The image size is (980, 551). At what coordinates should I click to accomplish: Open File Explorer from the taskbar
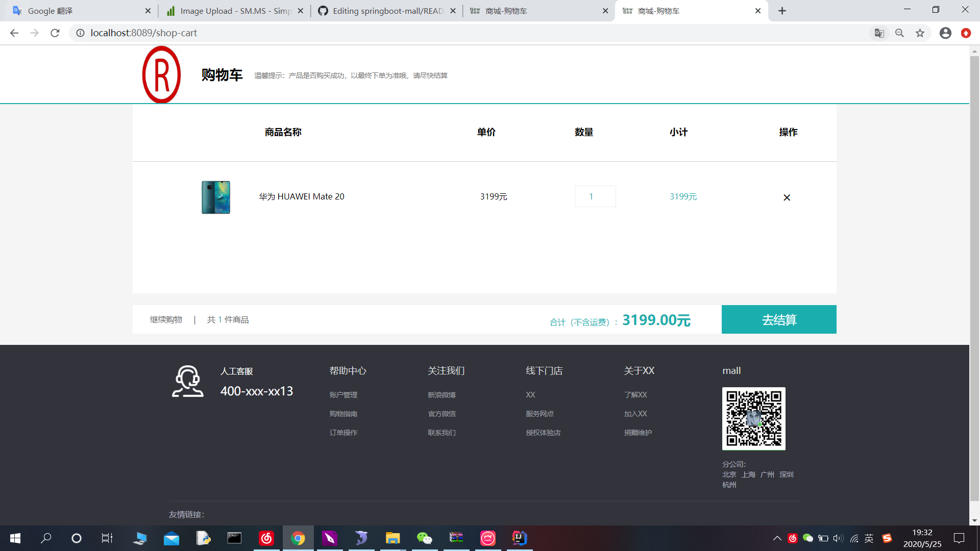[392, 538]
